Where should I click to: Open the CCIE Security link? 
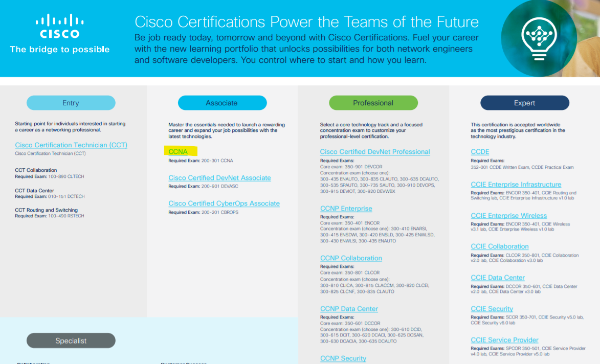point(492,309)
